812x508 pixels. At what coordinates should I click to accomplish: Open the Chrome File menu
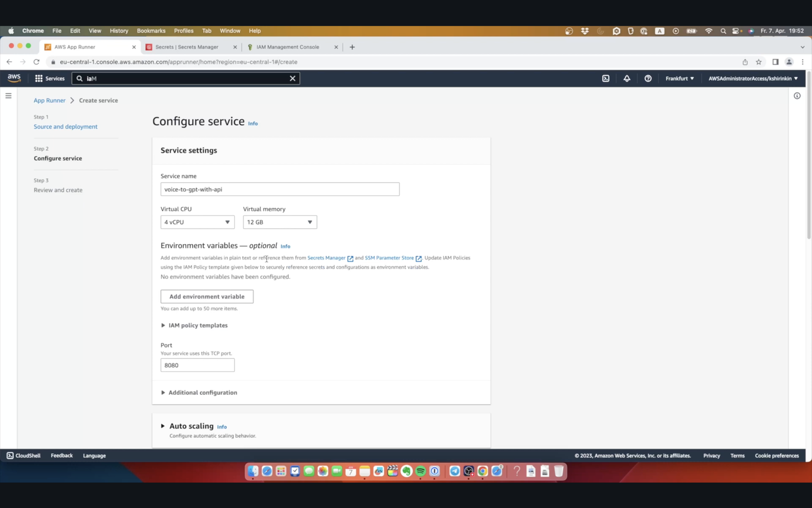57,31
